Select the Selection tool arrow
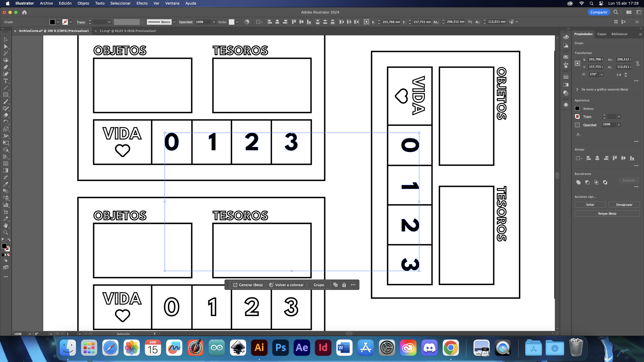Viewport: 644px width, 362px height. coord(6,39)
